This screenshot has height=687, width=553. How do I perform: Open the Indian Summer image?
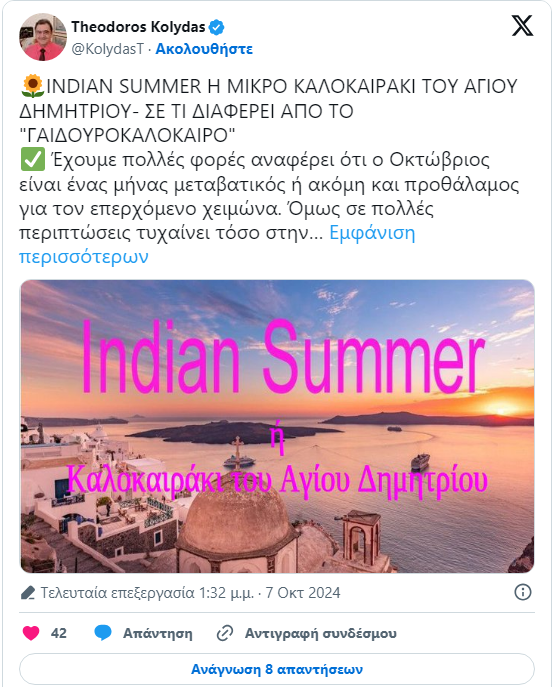[x=277, y=426]
